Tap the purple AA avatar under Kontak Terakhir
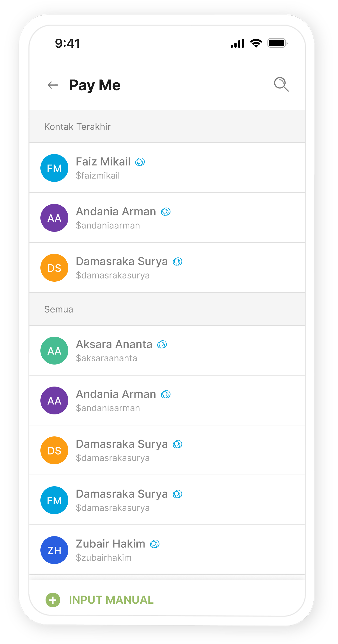The width and height of the screenshot is (338, 644). [54, 218]
